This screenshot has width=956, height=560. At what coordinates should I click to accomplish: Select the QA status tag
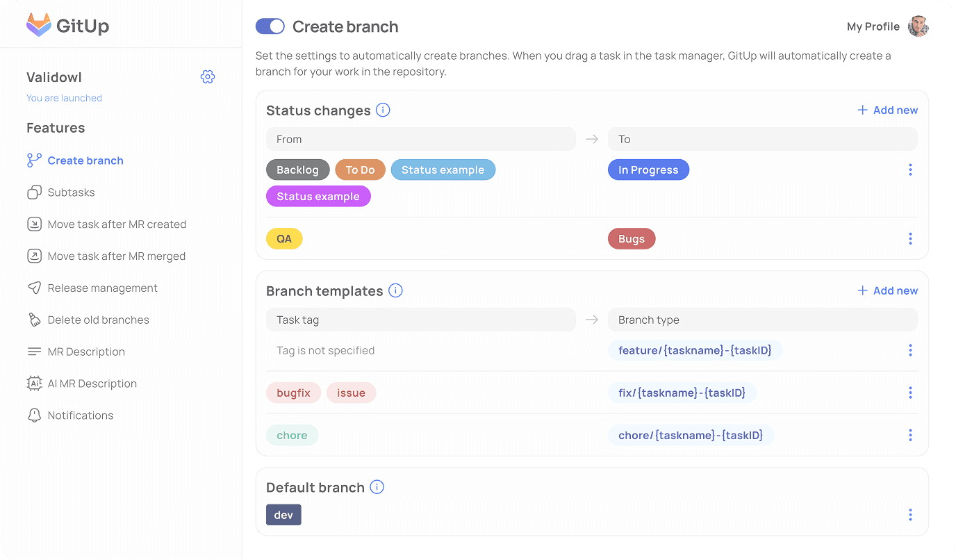[283, 238]
